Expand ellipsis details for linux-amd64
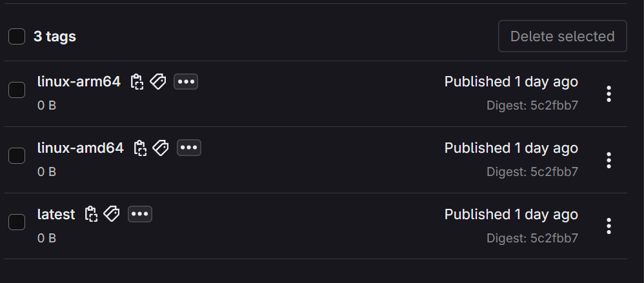644x283 pixels. 189,148
